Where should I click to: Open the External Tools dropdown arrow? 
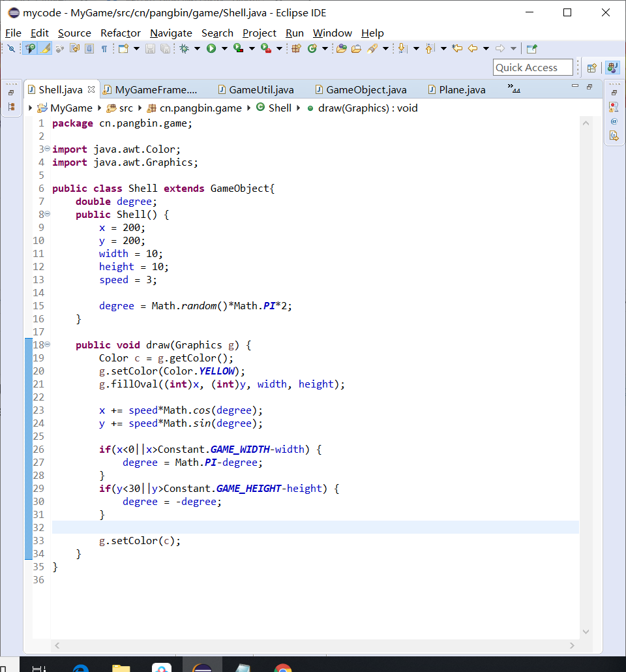pyautogui.click(x=279, y=48)
